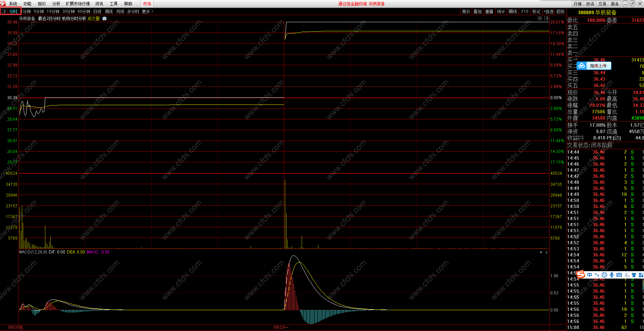The height and width of the screenshot is (331, 644).
Task: Select the 市场 tab
Action: pyautogui.click(x=147, y=4)
